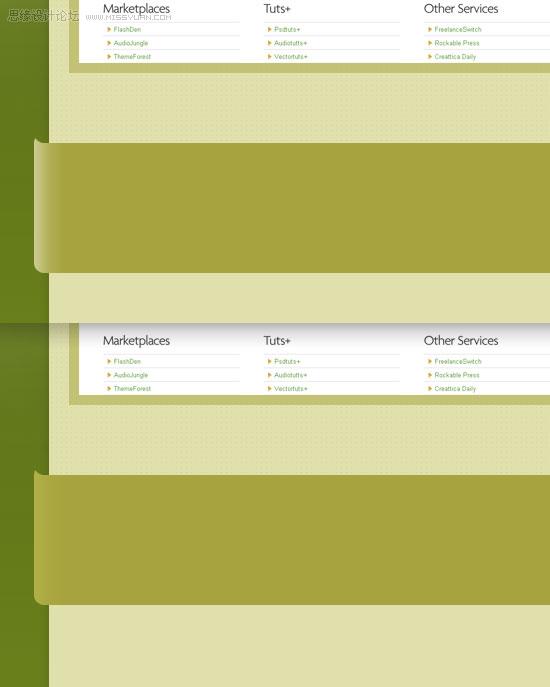
Task: Open the Rockable Press link in the upper footer
Action: pyautogui.click(x=457, y=43)
